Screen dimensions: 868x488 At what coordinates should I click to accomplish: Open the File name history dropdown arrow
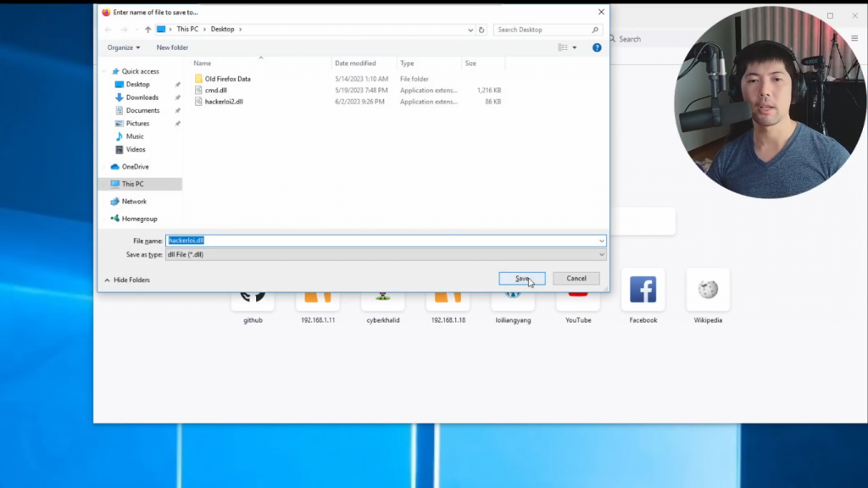(x=601, y=241)
